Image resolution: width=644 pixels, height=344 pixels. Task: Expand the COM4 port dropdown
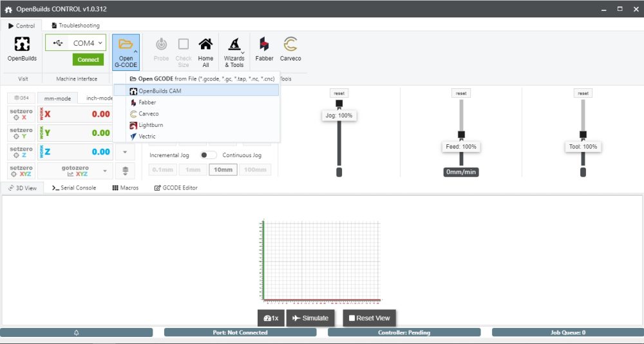coord(101,43)
